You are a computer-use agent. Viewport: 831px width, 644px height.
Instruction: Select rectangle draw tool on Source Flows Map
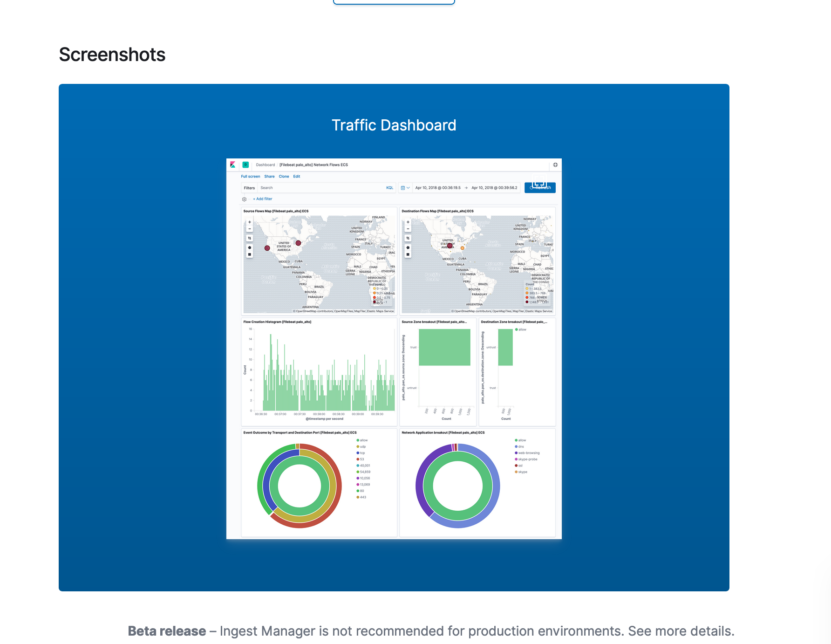pos(250,254)
